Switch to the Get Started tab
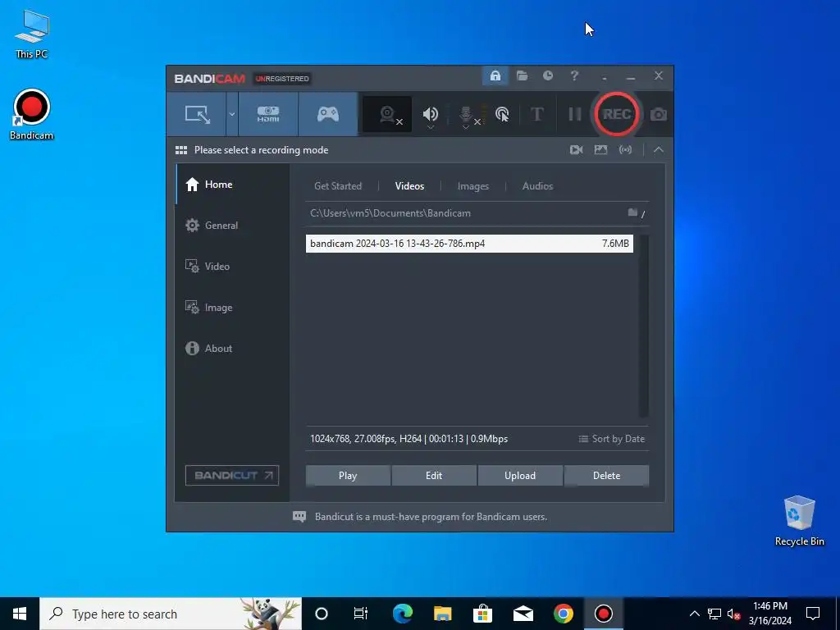Image resolution: width=840 pixels, height=630 pixels. [337, 186]
